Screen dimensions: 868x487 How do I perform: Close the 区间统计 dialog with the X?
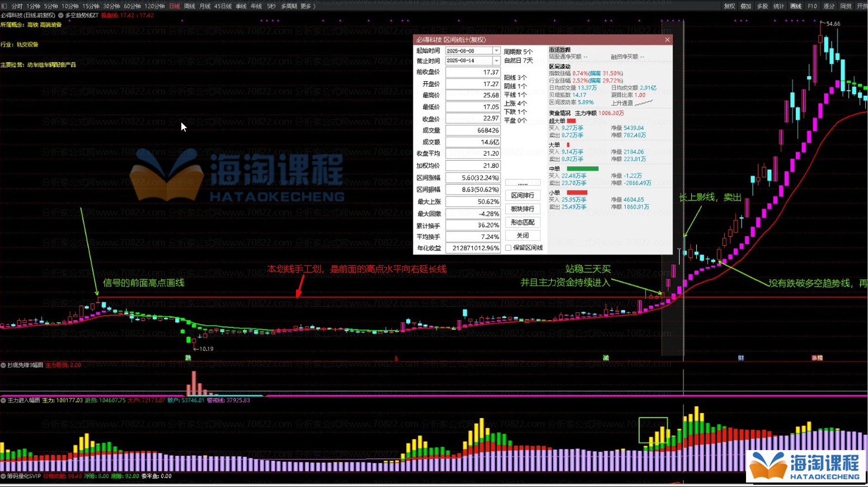(x=667, y=40)
